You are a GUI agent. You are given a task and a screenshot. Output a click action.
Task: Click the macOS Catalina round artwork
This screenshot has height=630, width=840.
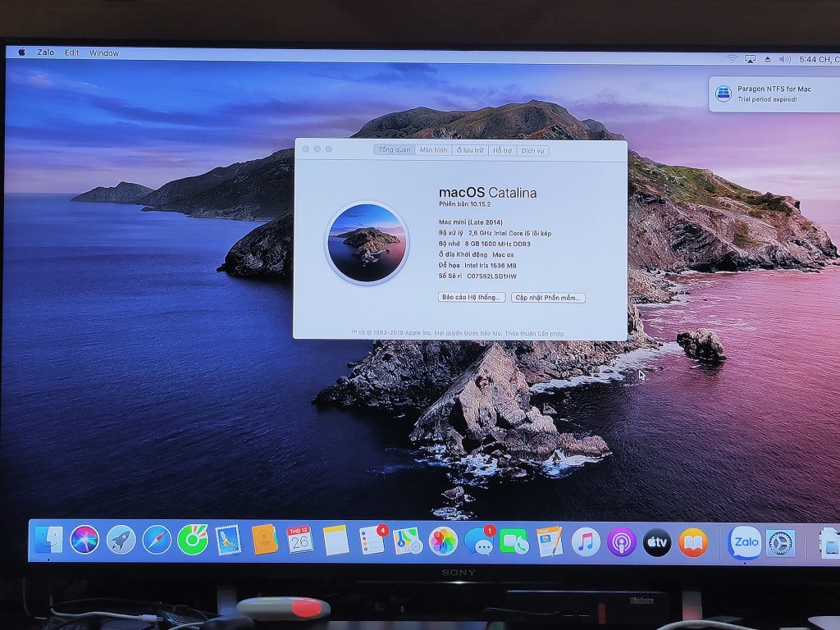367,243
